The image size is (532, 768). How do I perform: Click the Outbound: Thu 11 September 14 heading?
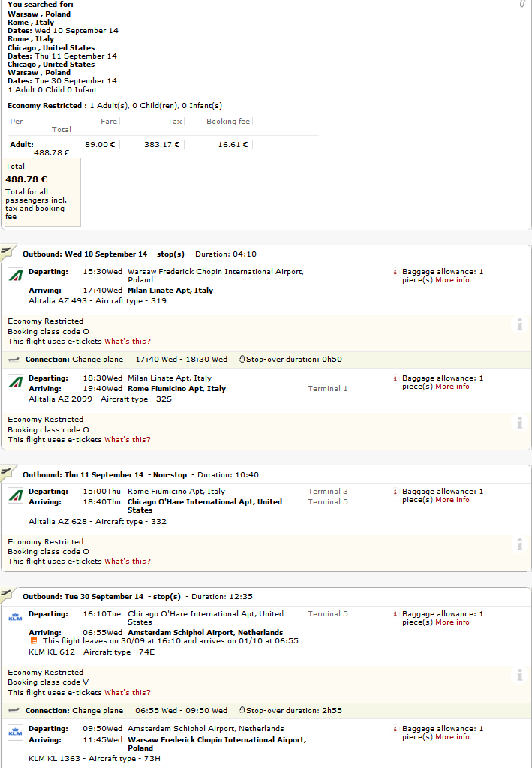tap(83, 475)
